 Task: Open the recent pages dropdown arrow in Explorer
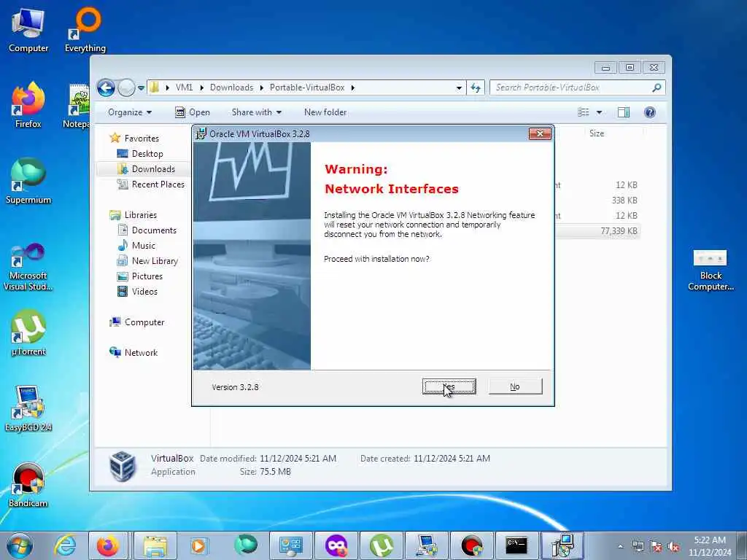(141, 87)
